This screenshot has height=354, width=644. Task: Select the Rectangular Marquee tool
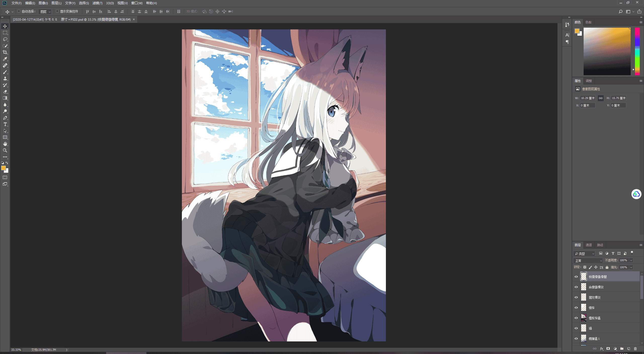click(5, 33)
